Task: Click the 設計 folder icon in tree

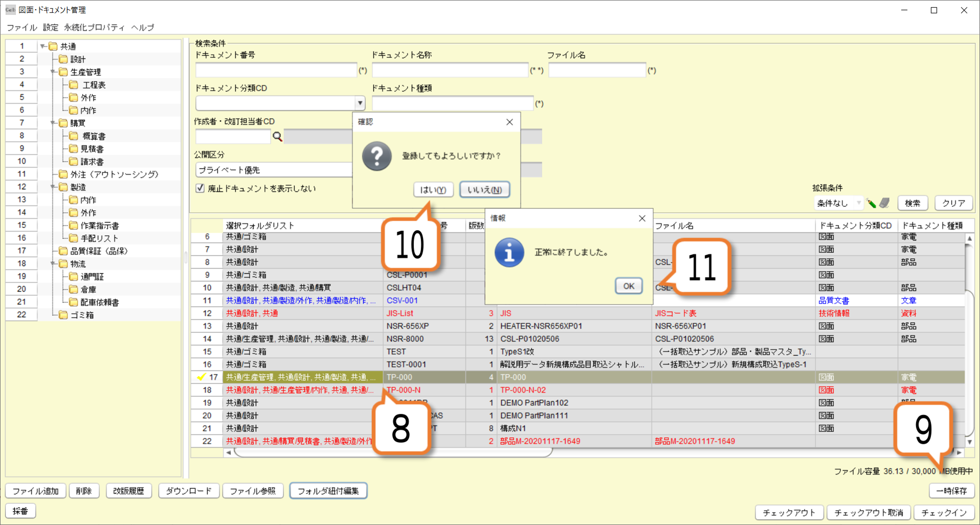Action: [63, 59]
